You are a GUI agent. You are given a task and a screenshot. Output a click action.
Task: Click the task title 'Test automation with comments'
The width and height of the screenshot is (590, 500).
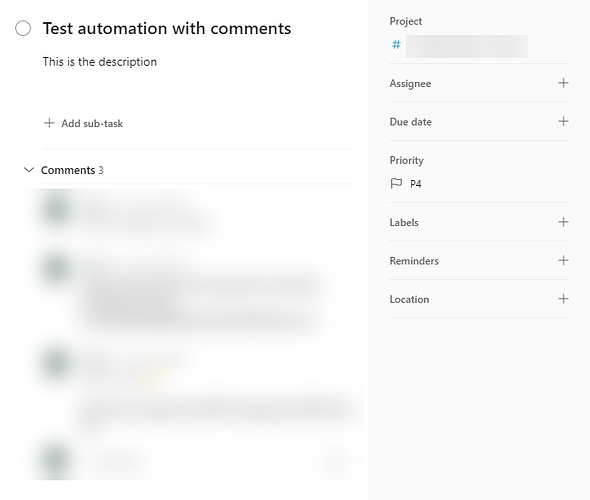coord(167,29)
